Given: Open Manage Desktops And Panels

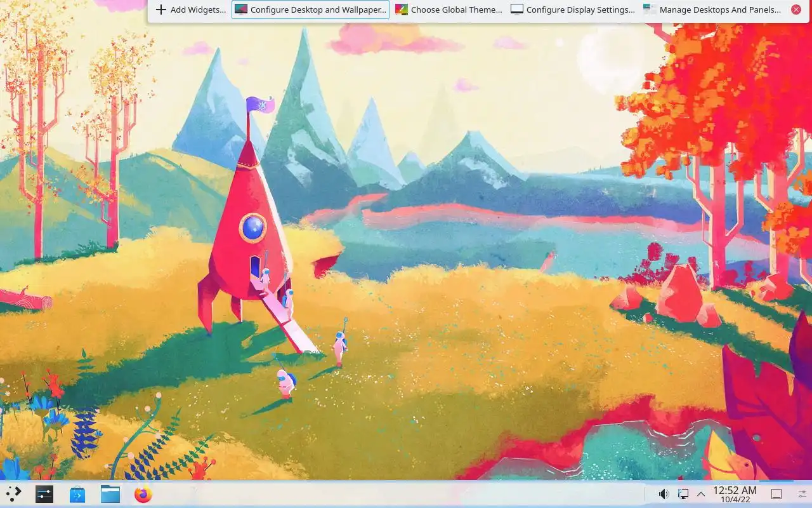Looking at the screenshot, I should pos(713,10).
